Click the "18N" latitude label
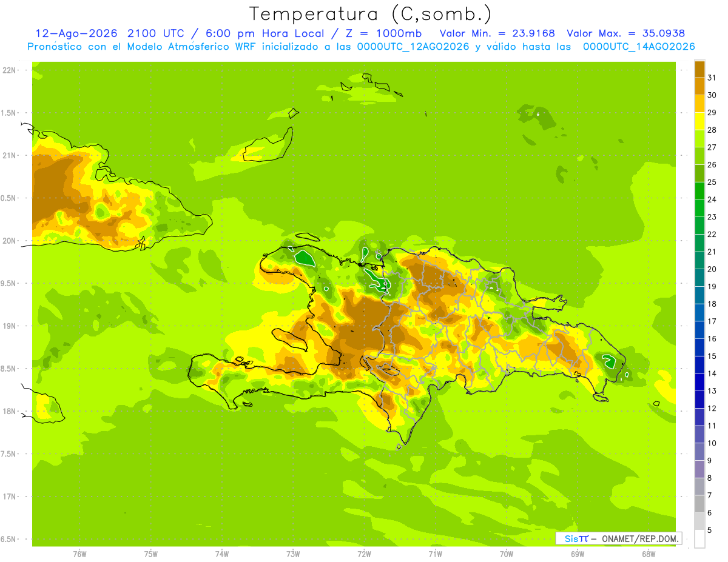The image size is (728, 562). point(10,411)
